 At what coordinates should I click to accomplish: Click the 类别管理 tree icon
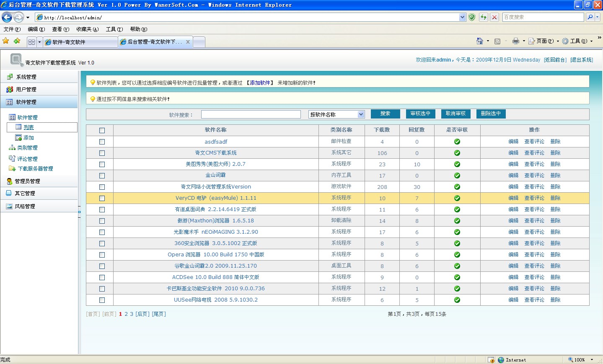12,147
